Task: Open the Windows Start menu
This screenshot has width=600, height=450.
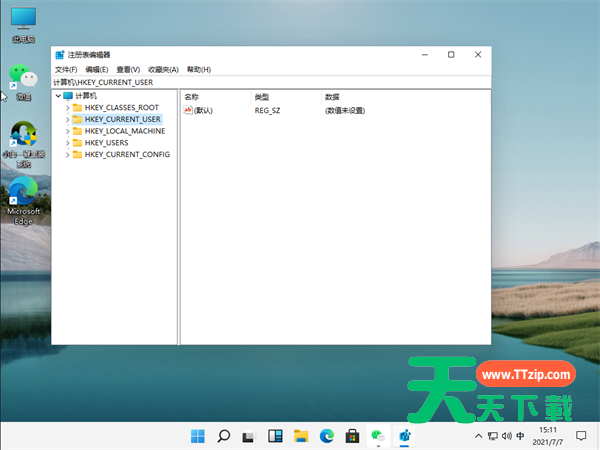Action: (x=198, y=436)
